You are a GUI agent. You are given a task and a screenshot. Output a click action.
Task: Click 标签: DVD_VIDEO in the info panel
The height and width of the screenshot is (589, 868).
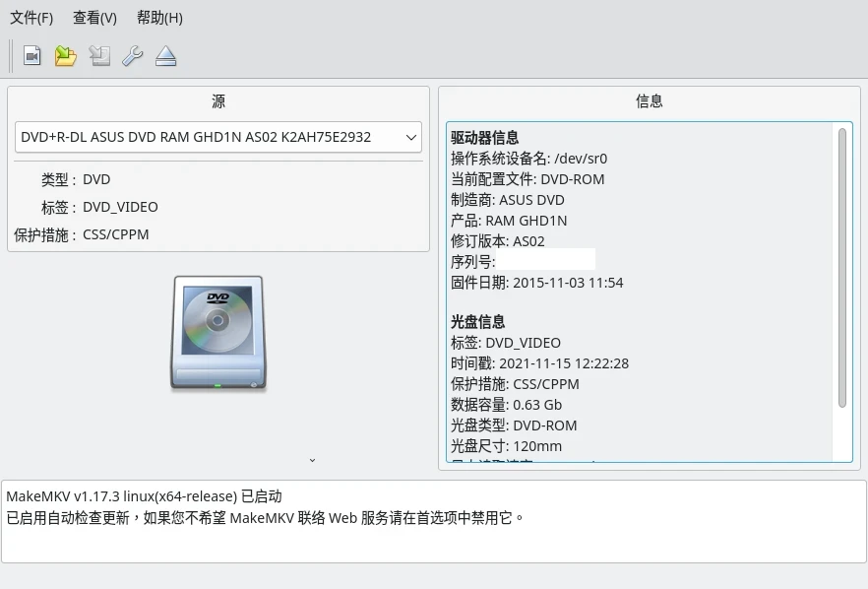point(506,343)
